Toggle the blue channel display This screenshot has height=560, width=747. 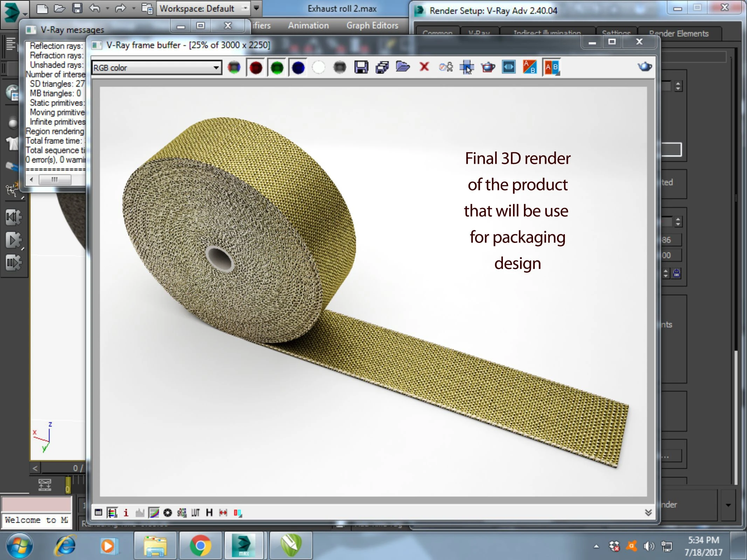coord(298,67)
